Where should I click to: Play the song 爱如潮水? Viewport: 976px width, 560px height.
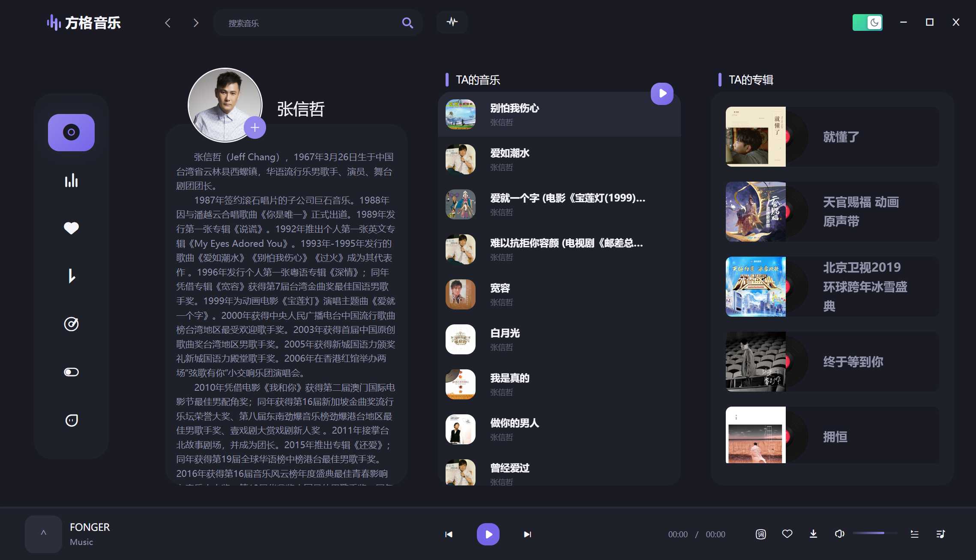click(559, 159)
